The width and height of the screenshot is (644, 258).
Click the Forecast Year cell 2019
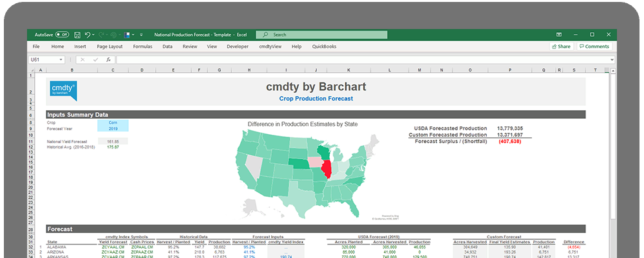(113, 128)
